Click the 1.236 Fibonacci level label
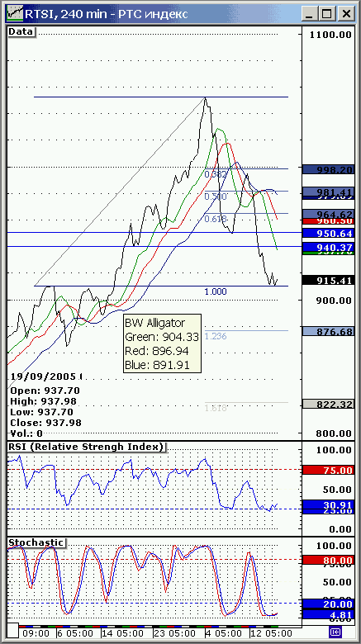361x644 pixels. [216, 336]
